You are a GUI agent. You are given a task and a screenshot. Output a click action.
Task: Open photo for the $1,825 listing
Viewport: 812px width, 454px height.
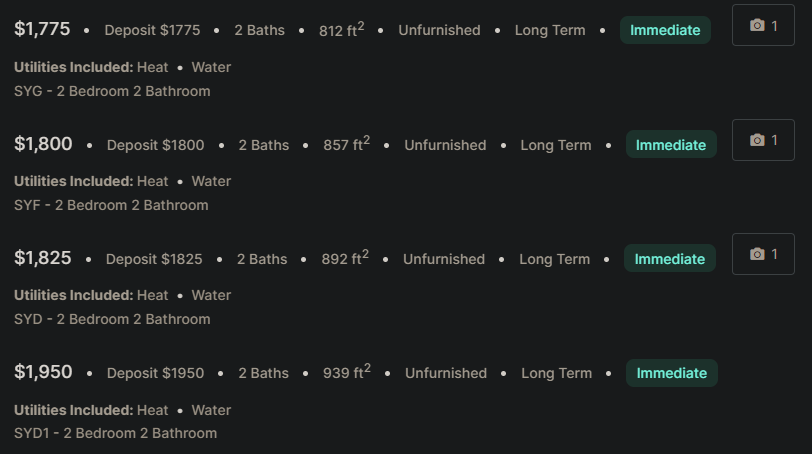pyautogui.click(x=763, y=254)
